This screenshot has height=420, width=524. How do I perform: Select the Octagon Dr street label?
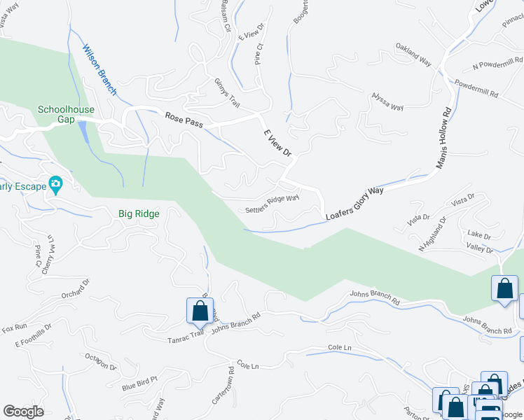(101, 362)
